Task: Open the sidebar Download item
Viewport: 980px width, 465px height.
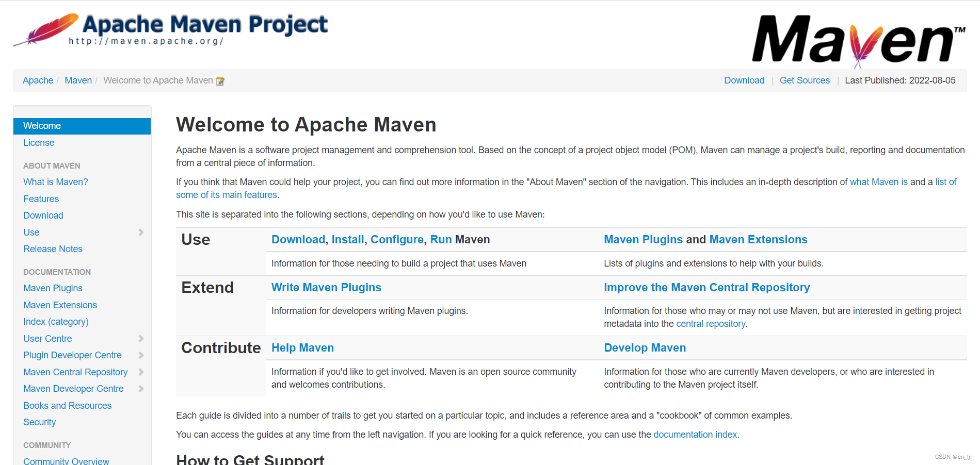Action: (x=43, y=215)
